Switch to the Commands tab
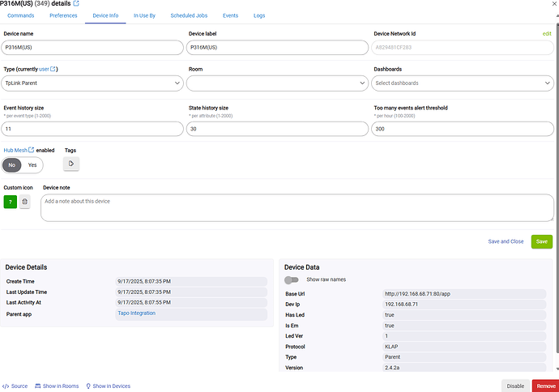Screen dimensions: 559x392 tap(21, 15)
